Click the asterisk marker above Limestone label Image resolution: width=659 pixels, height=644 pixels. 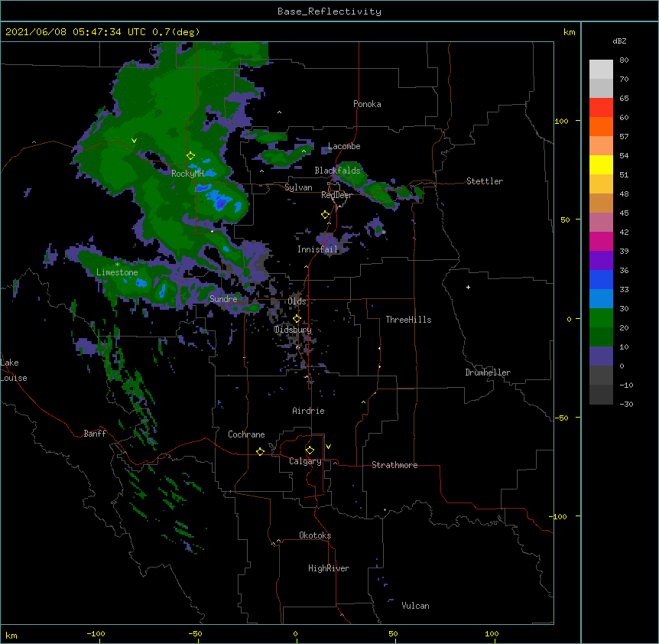pyautogui.click(x=117, y=265)
